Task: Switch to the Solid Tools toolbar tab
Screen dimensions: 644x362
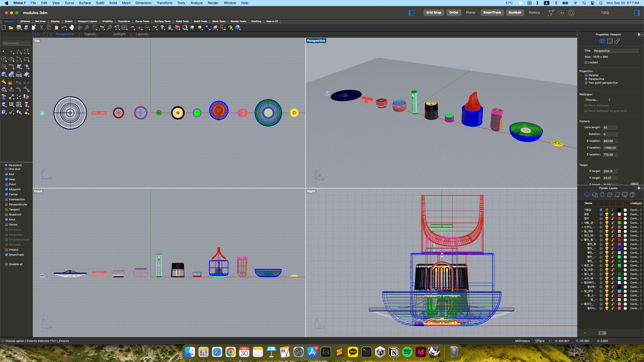Action: coord(182,21)
